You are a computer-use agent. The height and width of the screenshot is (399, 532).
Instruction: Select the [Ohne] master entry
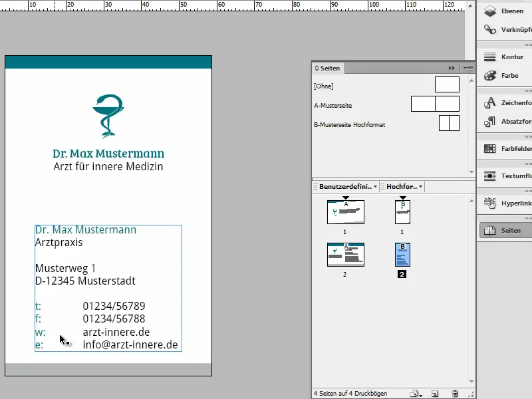click(324, 86)
